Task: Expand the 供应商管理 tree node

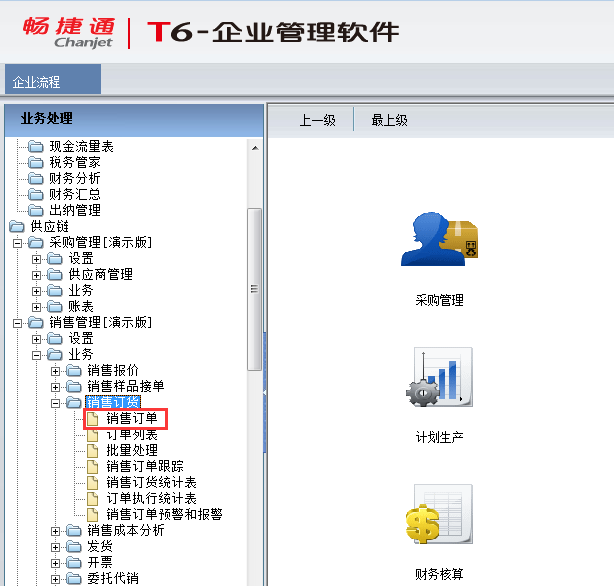Action: pos(37,275)
